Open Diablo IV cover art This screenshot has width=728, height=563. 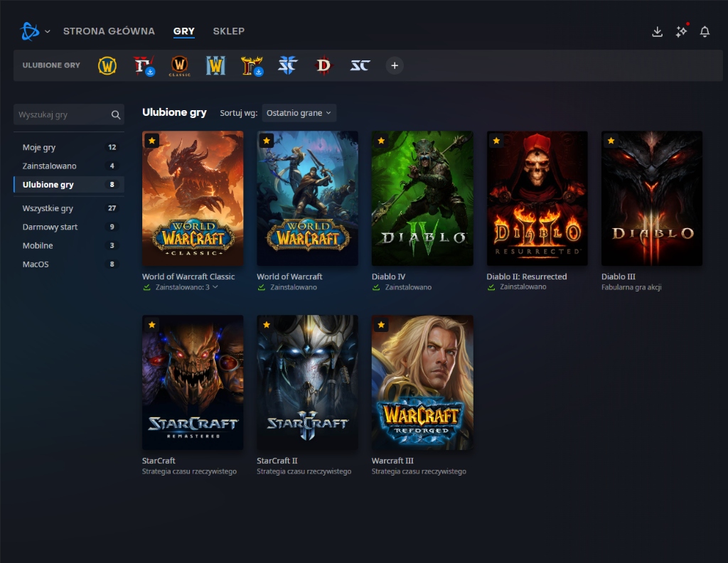pos(422,198)
